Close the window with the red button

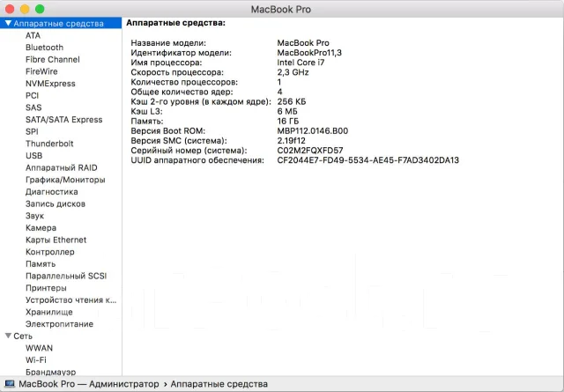[x=10, y=9]
